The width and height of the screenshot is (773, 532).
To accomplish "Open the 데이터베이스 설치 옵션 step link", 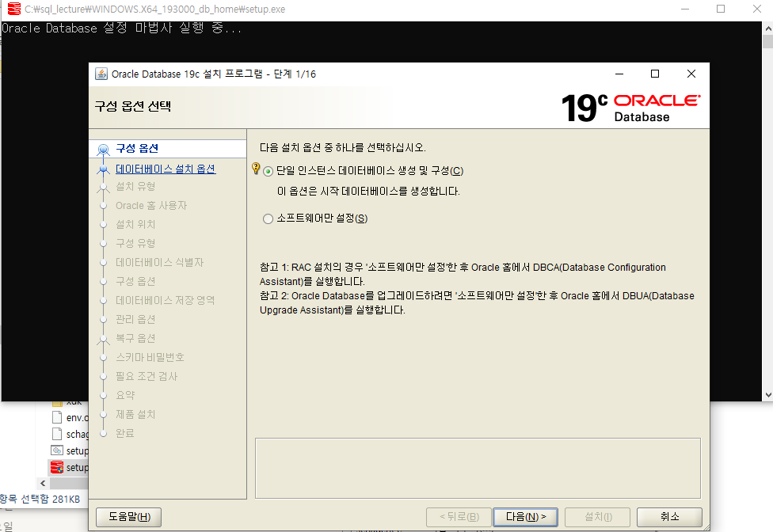I will pyautogui.click(x=166, y=169).
